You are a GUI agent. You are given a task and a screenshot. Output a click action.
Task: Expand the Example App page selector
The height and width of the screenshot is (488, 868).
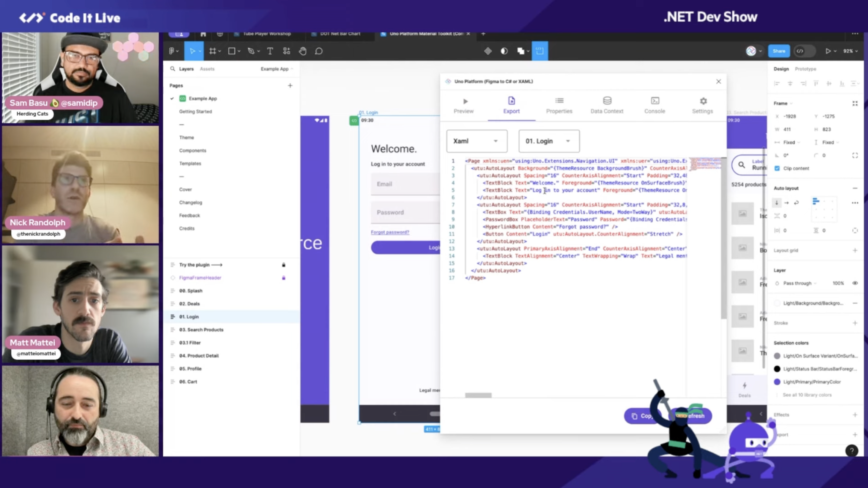(x=277, y=69)
